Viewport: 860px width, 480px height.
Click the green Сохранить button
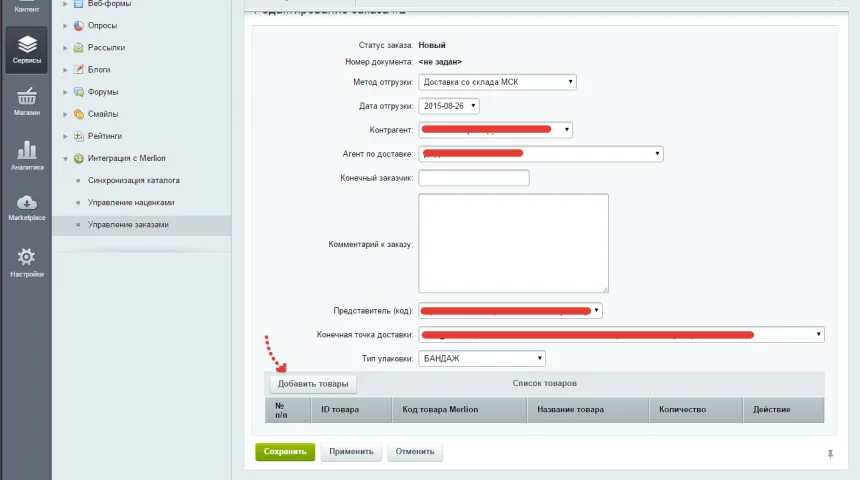coord(285,452)
